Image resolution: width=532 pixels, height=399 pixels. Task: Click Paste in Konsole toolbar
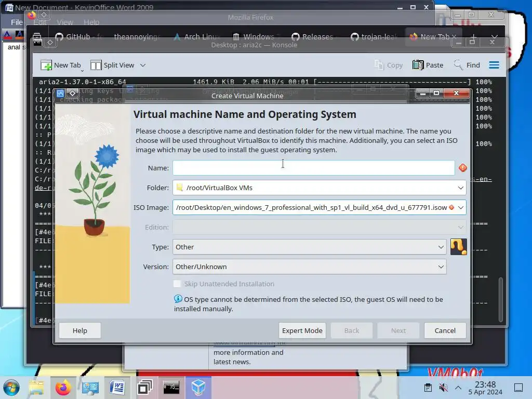[428, 65]
